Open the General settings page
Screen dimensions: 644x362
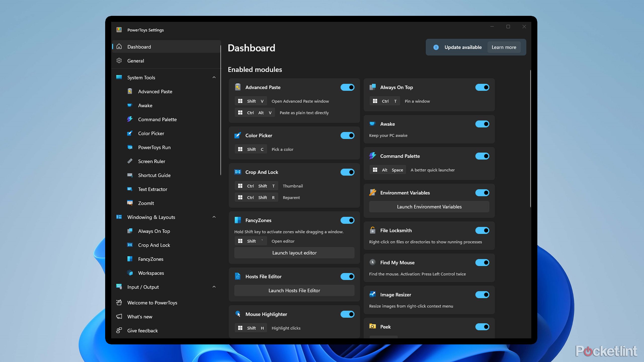pos(166,61)
